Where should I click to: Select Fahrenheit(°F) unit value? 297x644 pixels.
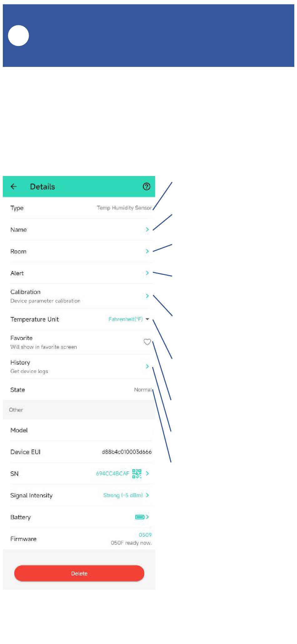point(125,319)
